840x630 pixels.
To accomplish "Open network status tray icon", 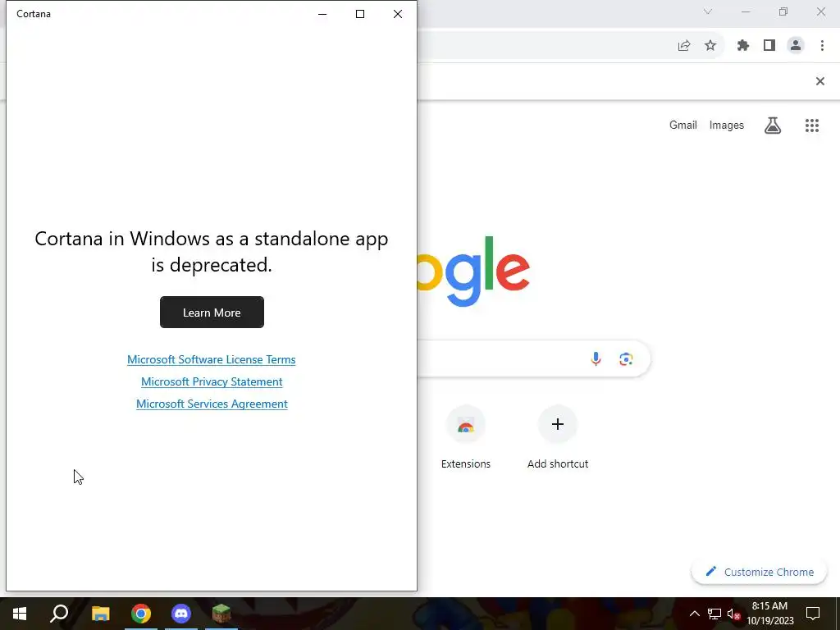I will [x=714, y=614].
